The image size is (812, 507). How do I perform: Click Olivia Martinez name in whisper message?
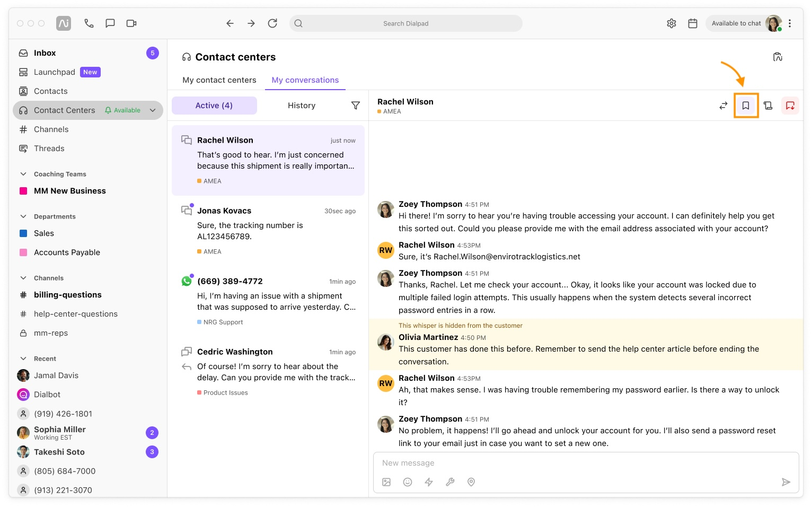[x=428, y=337]
